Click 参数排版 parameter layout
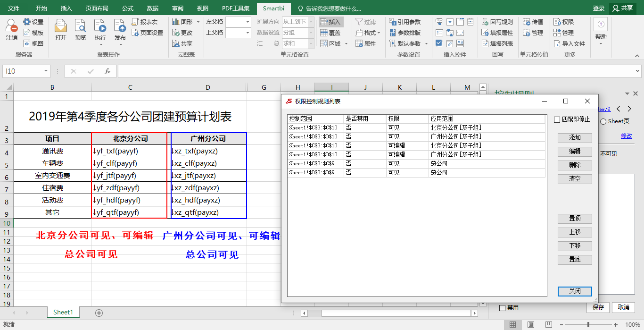 tap(405, 33)
